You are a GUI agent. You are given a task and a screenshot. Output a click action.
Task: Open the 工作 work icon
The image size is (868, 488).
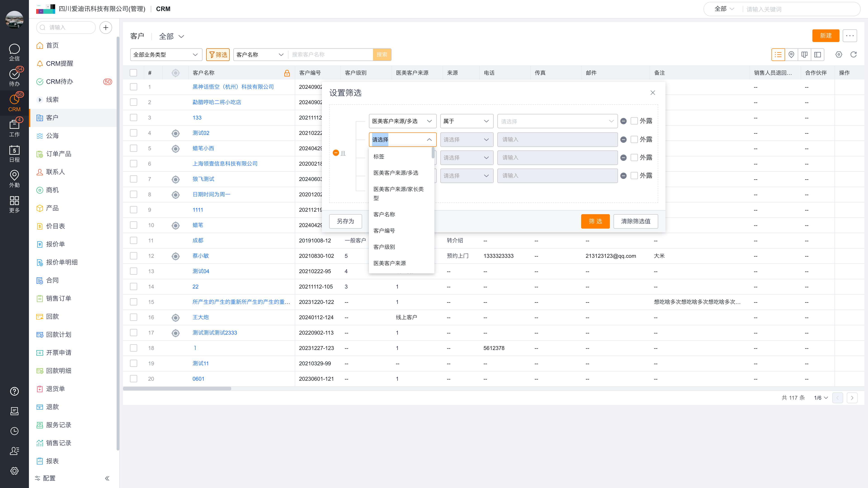tap(14, 128)
